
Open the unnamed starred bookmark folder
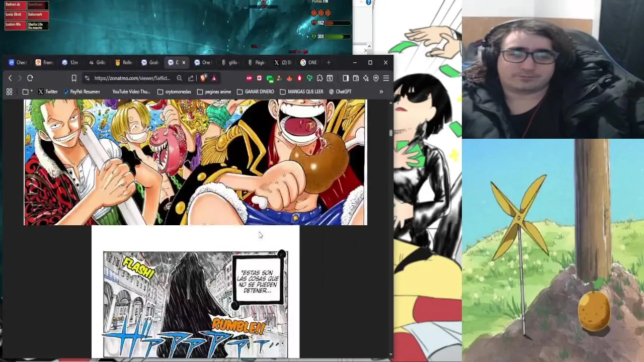tap(28, 92)
